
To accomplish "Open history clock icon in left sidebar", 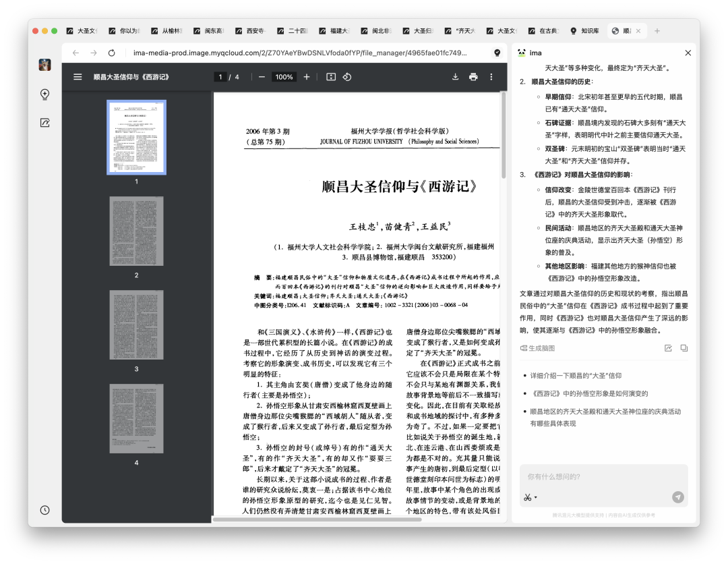I will [x=44, y=510].
